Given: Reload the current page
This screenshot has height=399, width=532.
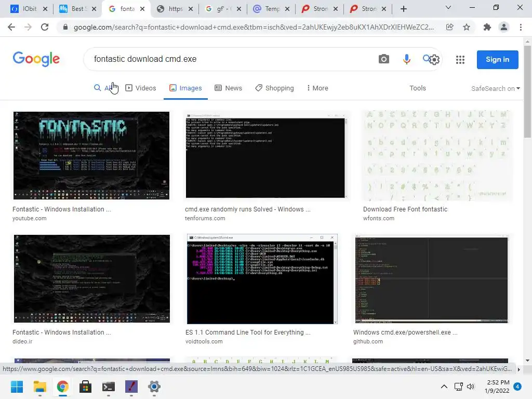Looking at the screenshot, I should (45, 27).
